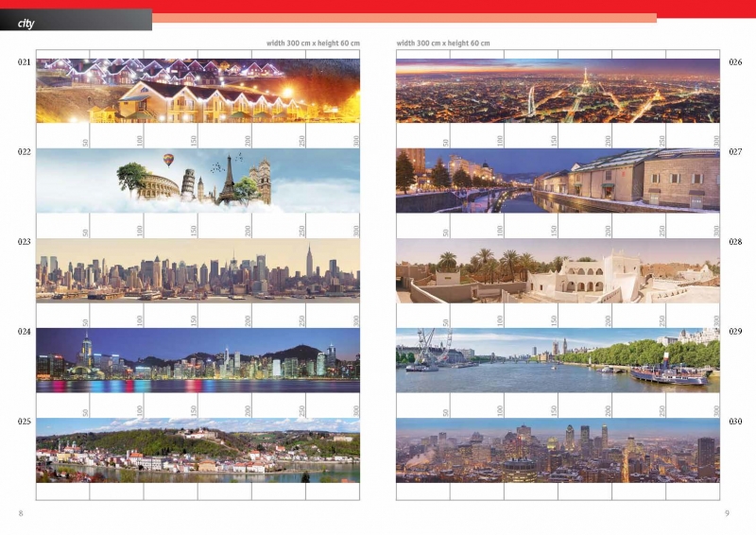The width and height of the screenshot is (756, 535).
Task: Click the "city" category header label
Action: pos(26,23)
